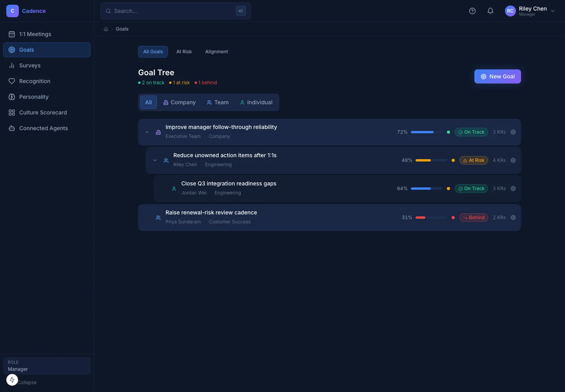This screenshot has width=565, height=392.
Task: Click "1 behind" status summary
Action: pos(206,83)
